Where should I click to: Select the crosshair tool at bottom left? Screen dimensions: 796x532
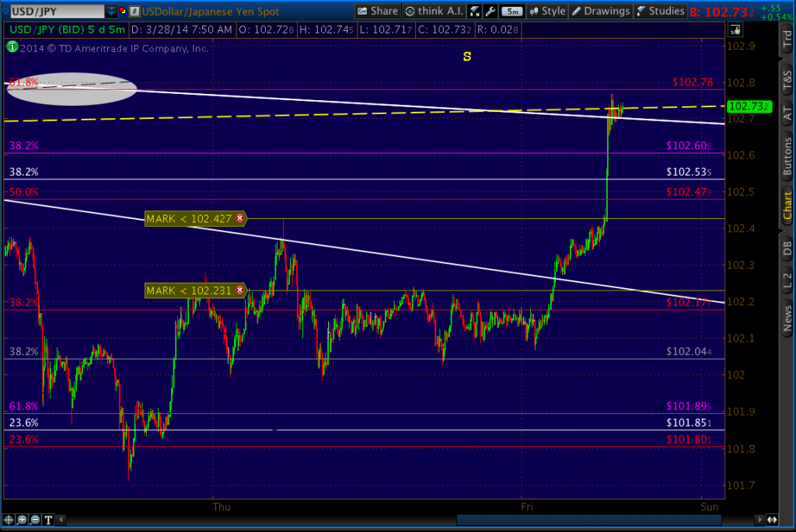click(x=8, y=519)
